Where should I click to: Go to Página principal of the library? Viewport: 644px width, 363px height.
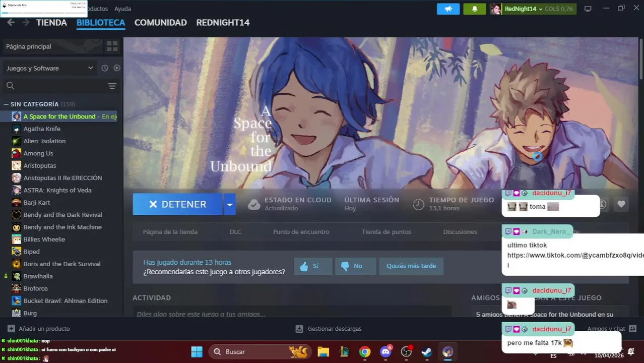[52, 46]
